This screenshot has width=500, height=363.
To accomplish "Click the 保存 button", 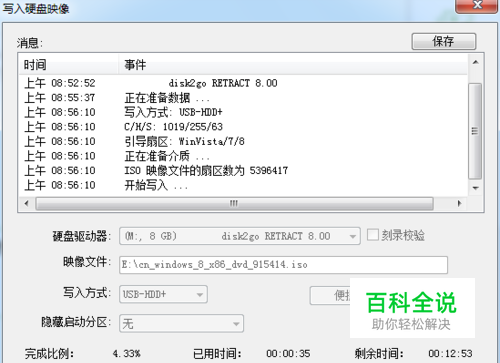I will pyautogui.click(x=444, y=41).
